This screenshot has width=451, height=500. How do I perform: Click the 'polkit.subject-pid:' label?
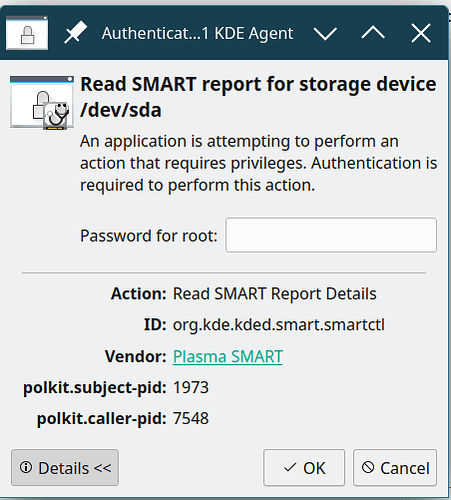tap(95, 388)
